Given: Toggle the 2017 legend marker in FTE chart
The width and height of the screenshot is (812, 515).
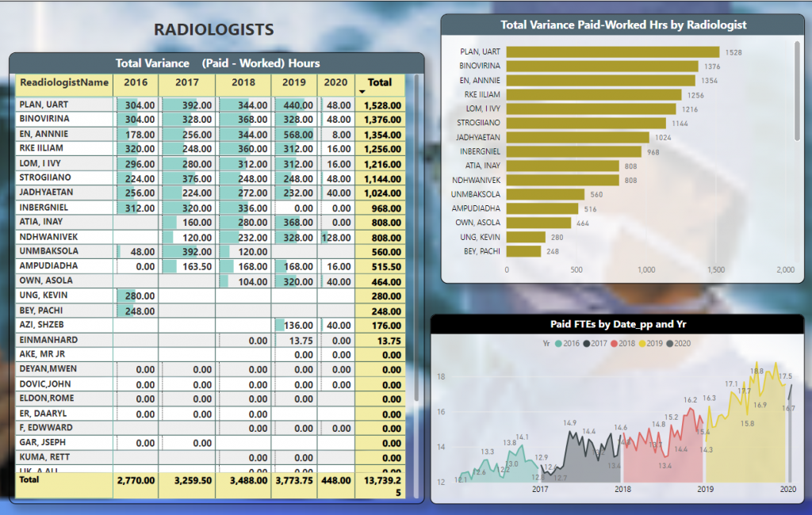Looking at the screenshot, I should tap(586, 343).
